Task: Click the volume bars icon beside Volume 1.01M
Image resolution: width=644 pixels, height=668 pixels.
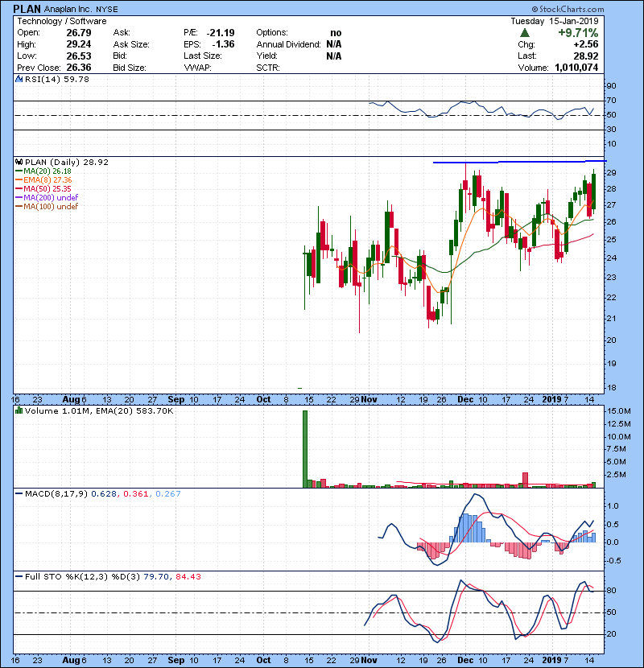Action: point(19,410)
